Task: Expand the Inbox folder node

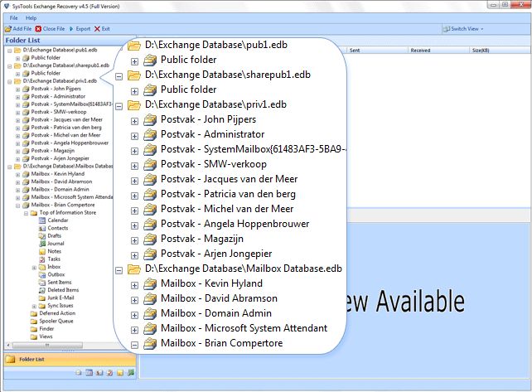Action: (x=34, y=267)
